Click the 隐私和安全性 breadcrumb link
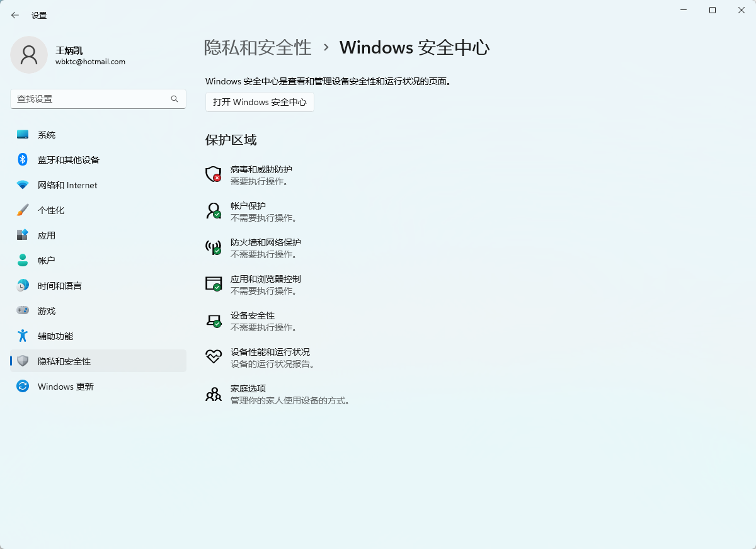Viewport: 756px width, 549px height. [x=258, y=48]
